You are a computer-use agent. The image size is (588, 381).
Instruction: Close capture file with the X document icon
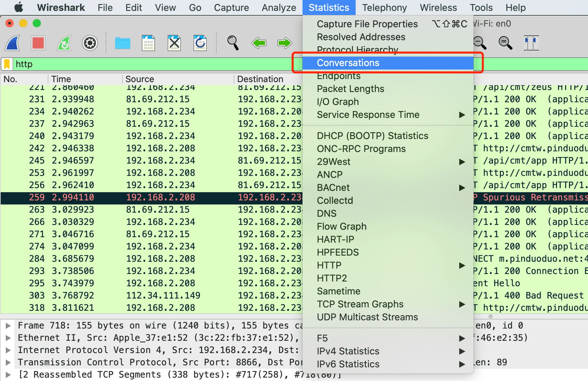coord(174,43)
